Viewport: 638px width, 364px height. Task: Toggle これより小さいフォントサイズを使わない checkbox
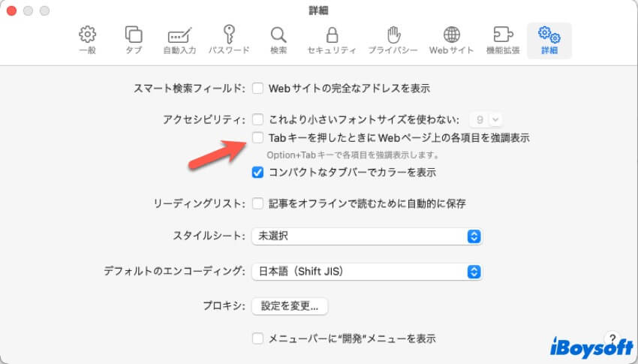[x=257, y=119]
